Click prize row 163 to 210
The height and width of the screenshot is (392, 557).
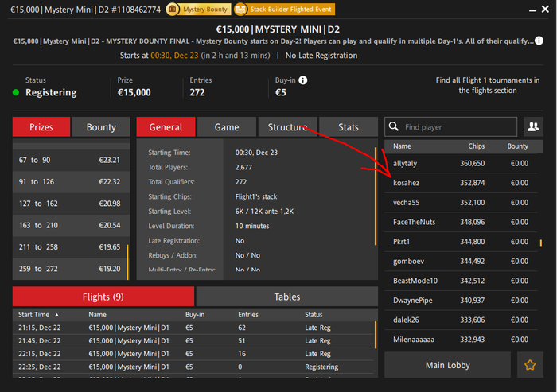71,225
